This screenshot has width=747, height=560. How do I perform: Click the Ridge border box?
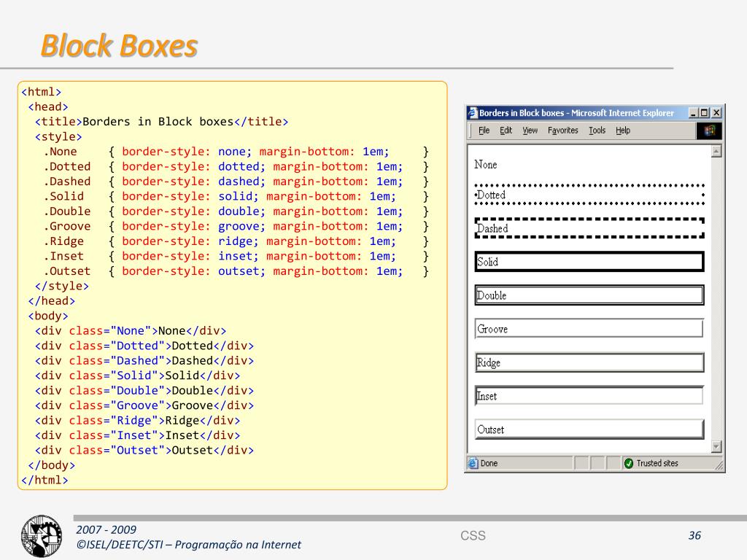[589, 362]
